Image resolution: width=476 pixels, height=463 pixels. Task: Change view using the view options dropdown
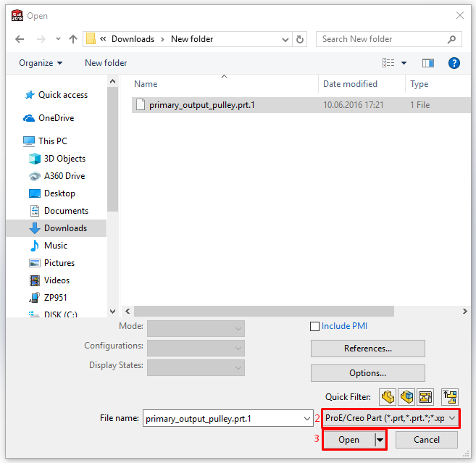[404, 63]
